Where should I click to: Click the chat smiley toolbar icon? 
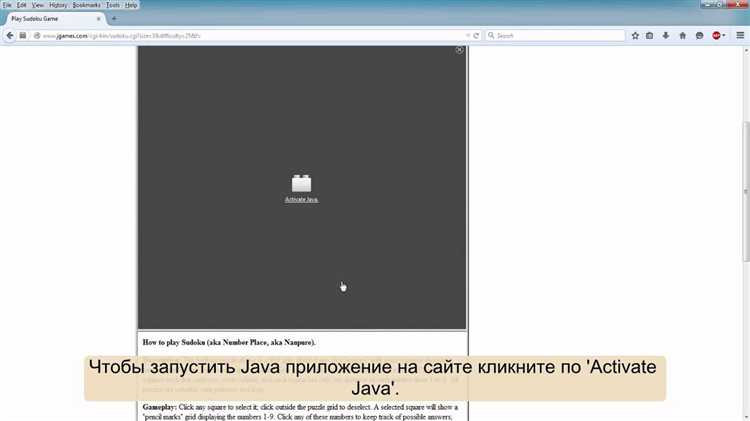click(699, 35)
